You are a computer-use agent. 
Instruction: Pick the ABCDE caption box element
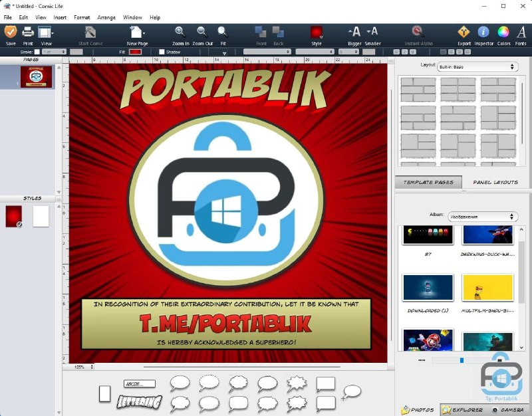pos(140,384)
